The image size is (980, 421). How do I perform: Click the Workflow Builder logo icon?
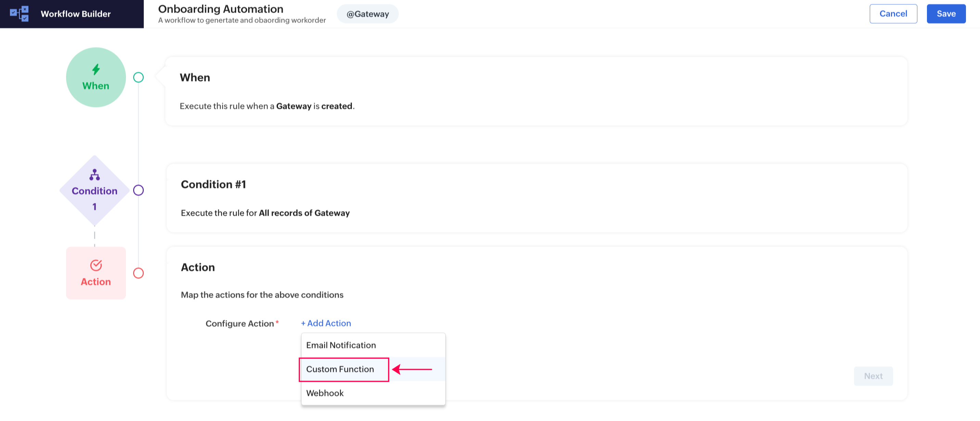(x=19, y=14)
